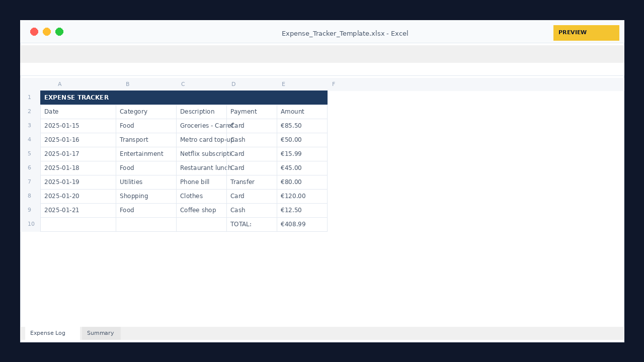Click the Netflix subscription description cell
644x362 pixels.
(201, 154)
